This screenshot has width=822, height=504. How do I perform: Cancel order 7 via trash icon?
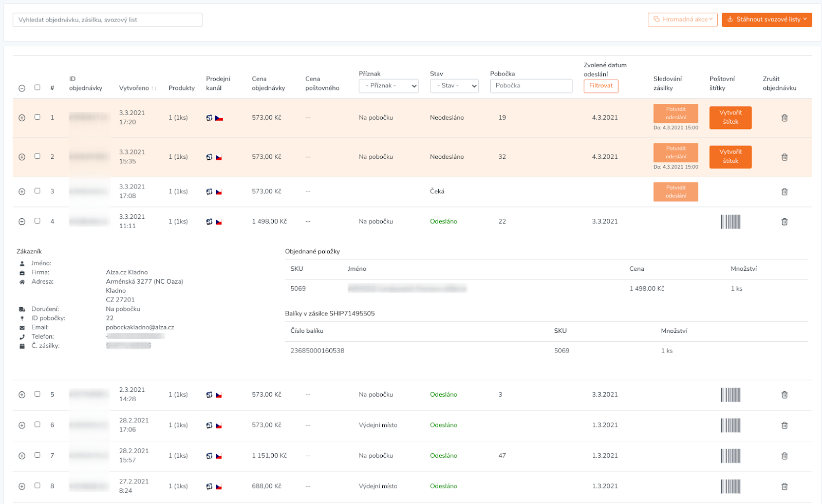pyautogui.click(x=784, y=456)
